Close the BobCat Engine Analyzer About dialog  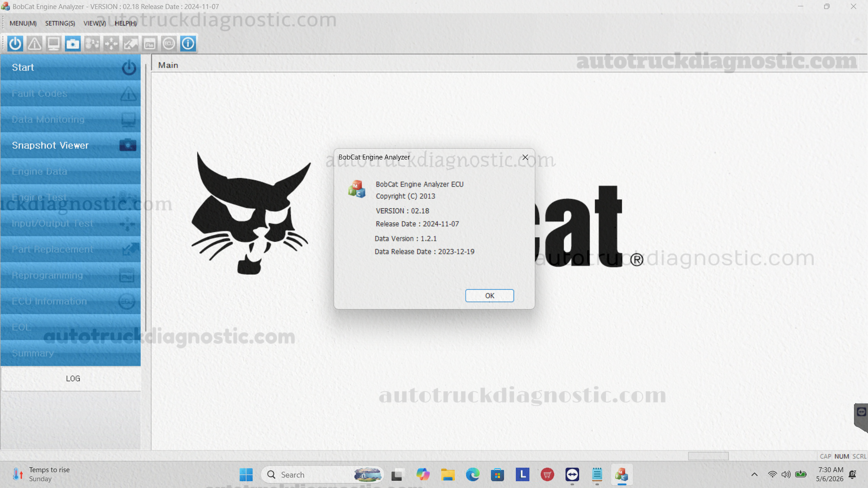[x=525, y=157]
